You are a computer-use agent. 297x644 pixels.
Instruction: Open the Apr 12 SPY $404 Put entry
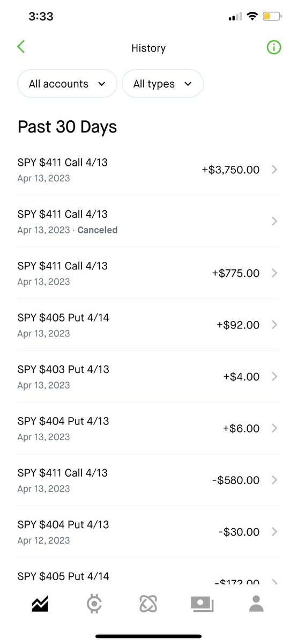[x=148, y=532]
